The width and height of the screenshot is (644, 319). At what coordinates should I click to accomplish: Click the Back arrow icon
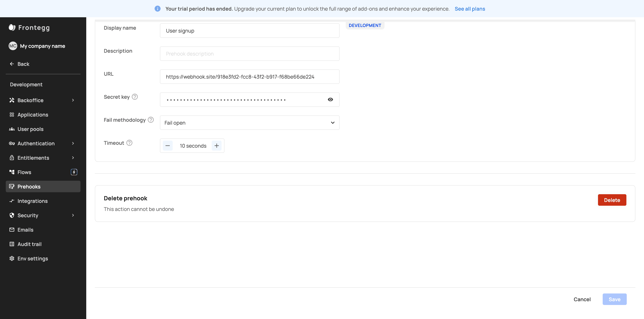click(12, 64)
